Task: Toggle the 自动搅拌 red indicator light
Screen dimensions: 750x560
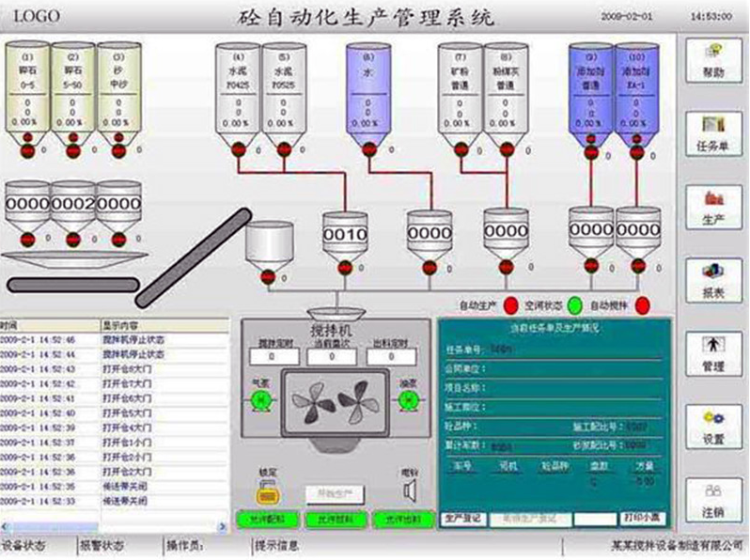Action: tap(643, 304)
